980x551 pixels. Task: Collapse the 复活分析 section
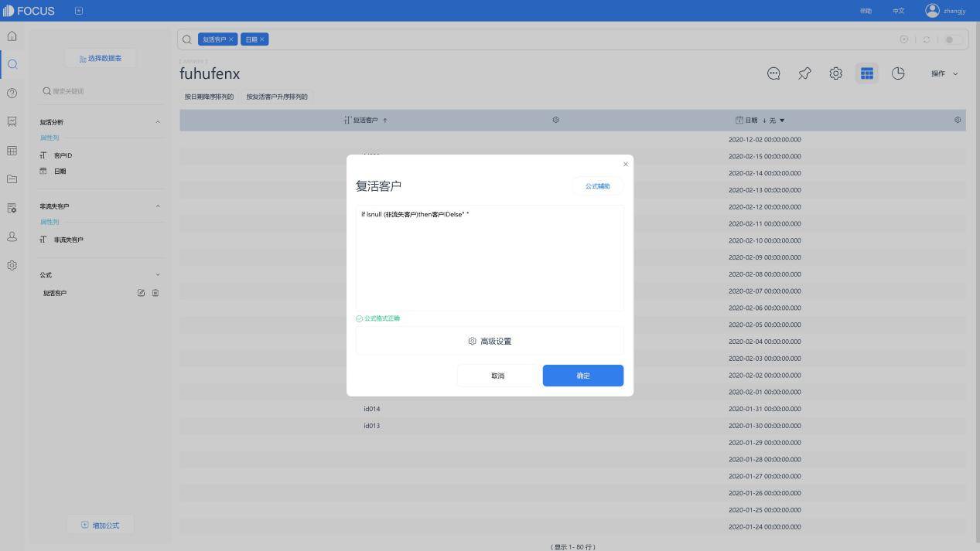pyautogui.click(x=158, y=122)
